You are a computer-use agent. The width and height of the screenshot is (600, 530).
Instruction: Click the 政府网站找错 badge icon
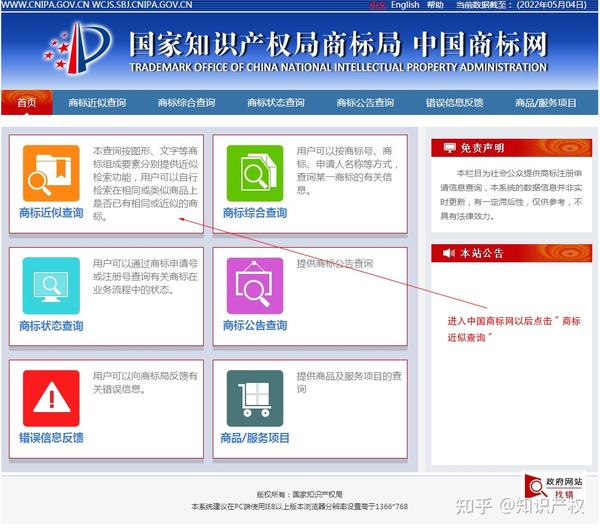coord(554,487)
